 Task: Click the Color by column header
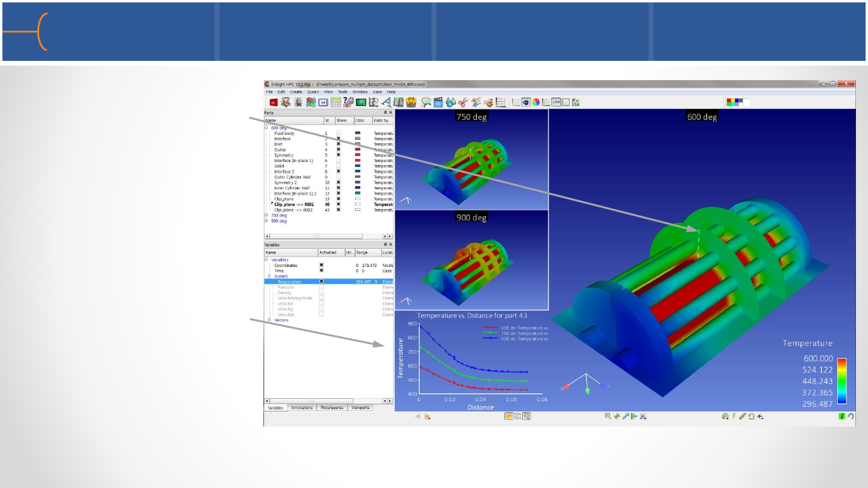383,120
